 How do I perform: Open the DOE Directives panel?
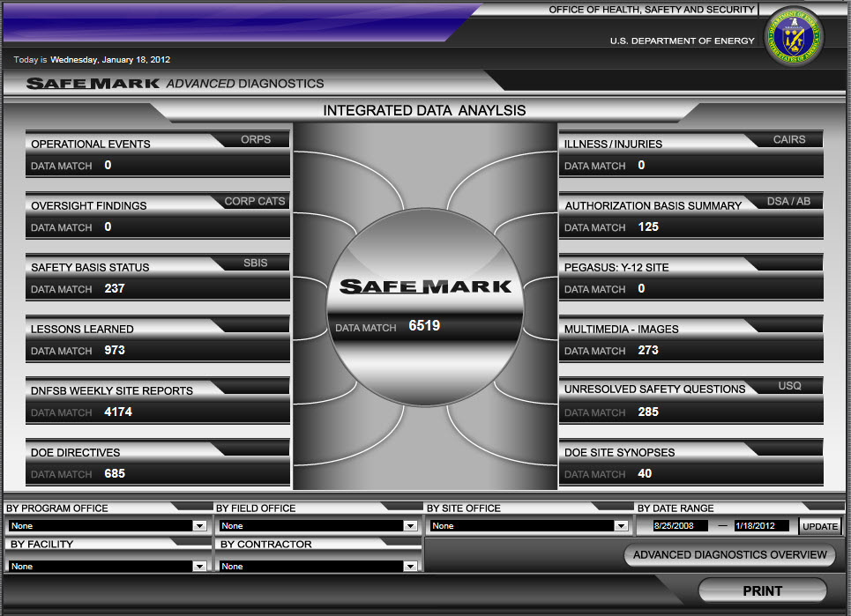pyautogui.click(x=157, y=463)
